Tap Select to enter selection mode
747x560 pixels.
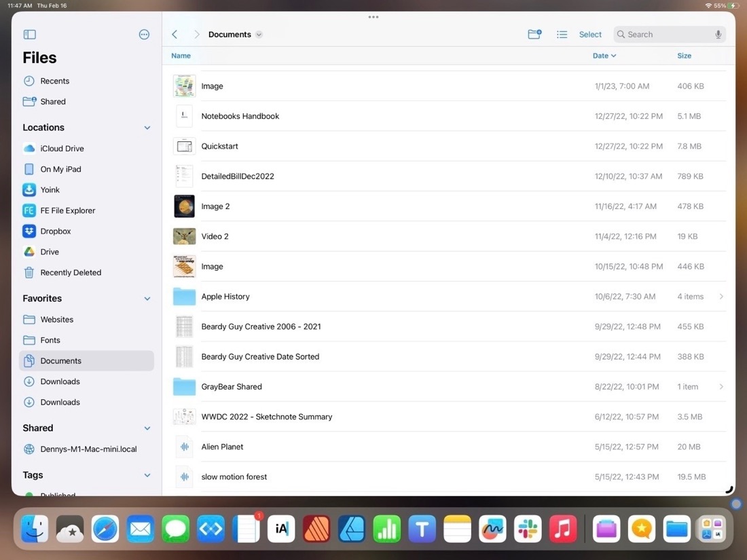(589, 34)
